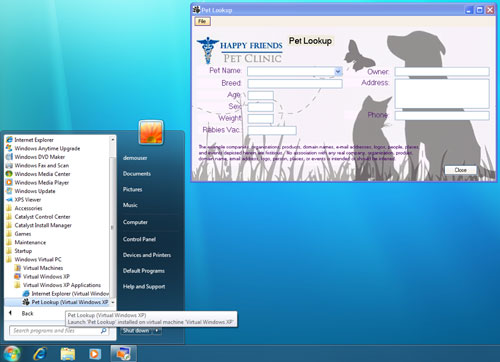
Task: Click the Shut down button
Action: pos(136,331)
